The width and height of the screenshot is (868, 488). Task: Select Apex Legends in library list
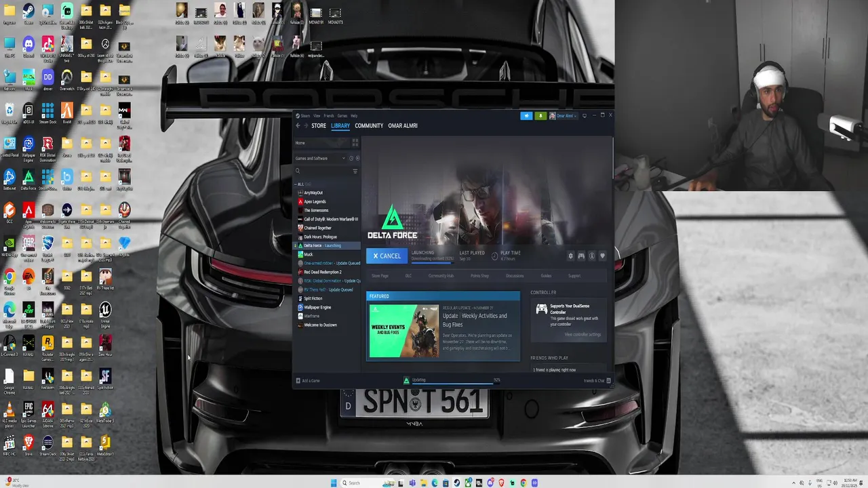pyautogui.click(x=315, y=202)
